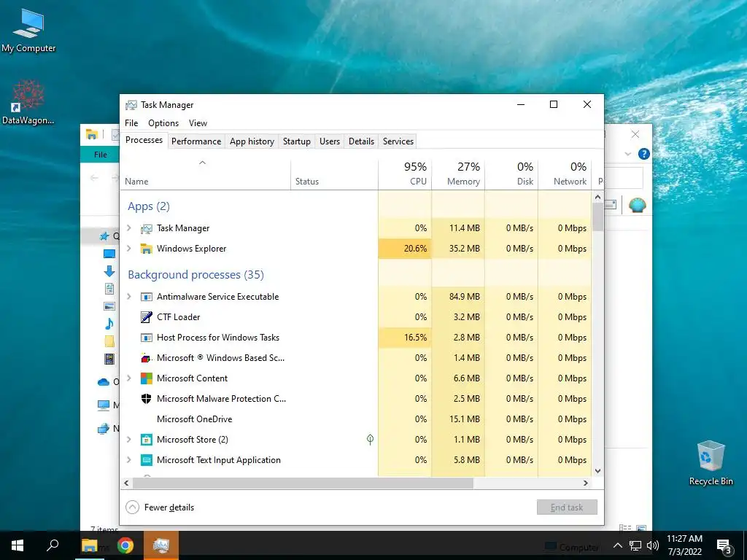747x560 pixels.
Task: Click the End task button
Action: point(567,507)
